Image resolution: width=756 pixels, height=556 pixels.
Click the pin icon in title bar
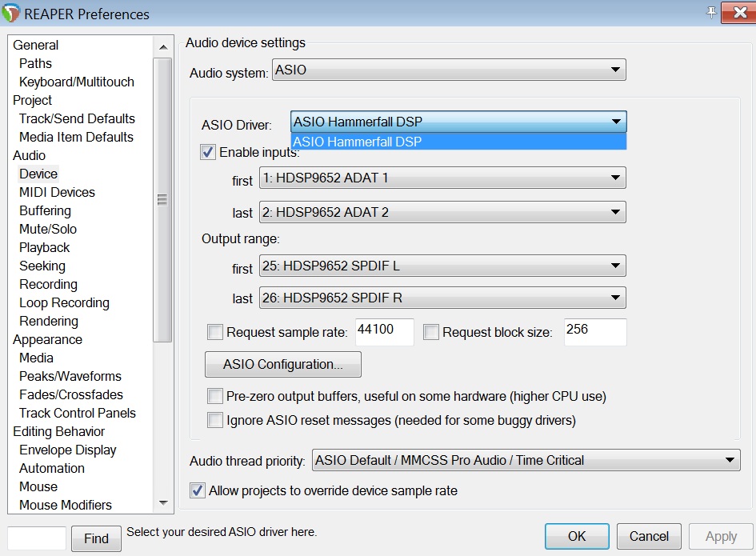pyautogui.click(x=710, y=12)
